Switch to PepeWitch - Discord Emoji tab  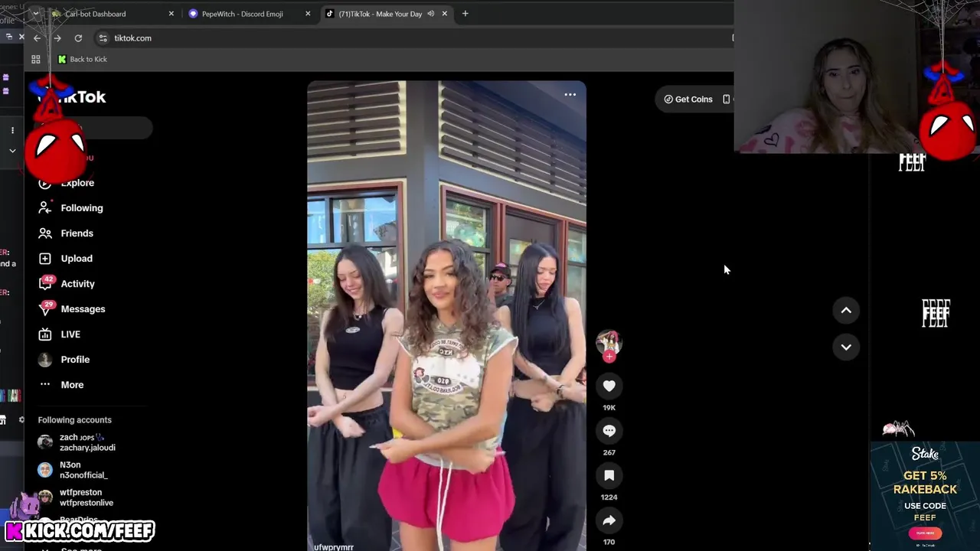242,14
